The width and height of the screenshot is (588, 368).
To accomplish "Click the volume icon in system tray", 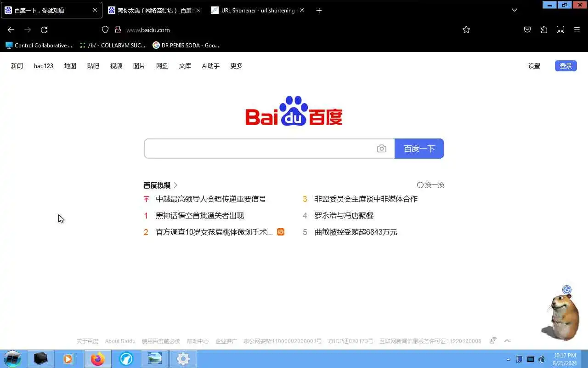I will click(542, 359).
